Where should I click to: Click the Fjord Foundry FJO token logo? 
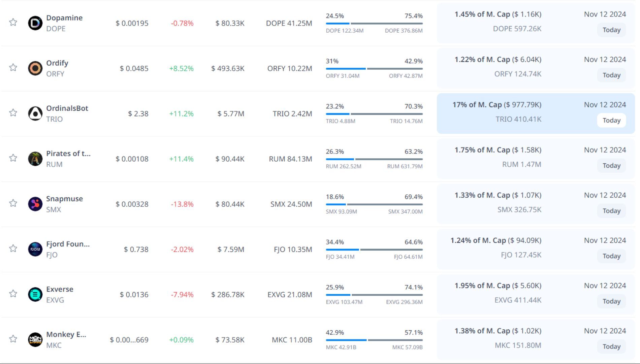click(x=35, y=249)
